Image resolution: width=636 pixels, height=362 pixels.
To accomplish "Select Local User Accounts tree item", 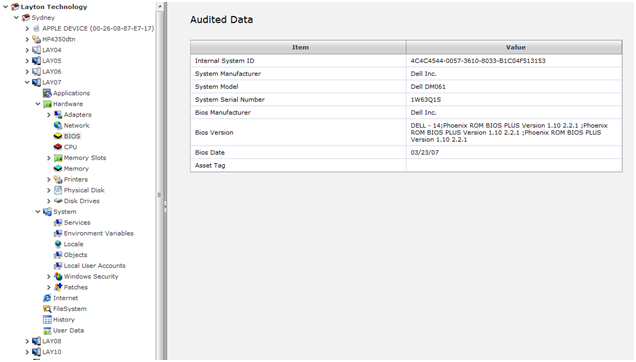I will pyautogui.click(x=95, y=265).
